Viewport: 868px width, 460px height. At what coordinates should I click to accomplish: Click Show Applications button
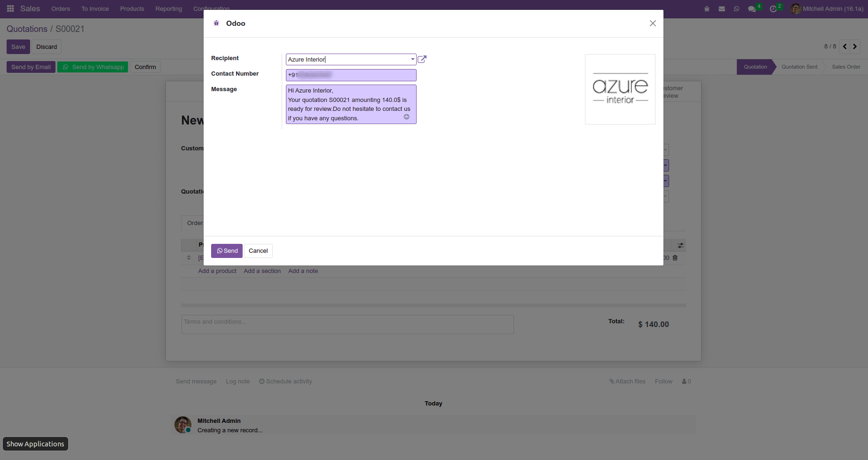pyautogui.click(x=35, y=444)
